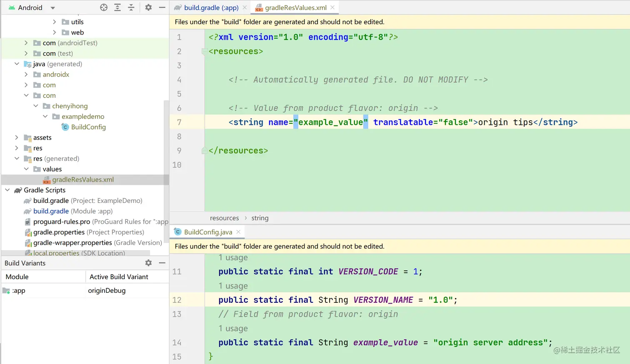The width and height of the screenshot is (630, 364).
Task: Collapse the res (generated) folder
Action: (x=17, y=158)
